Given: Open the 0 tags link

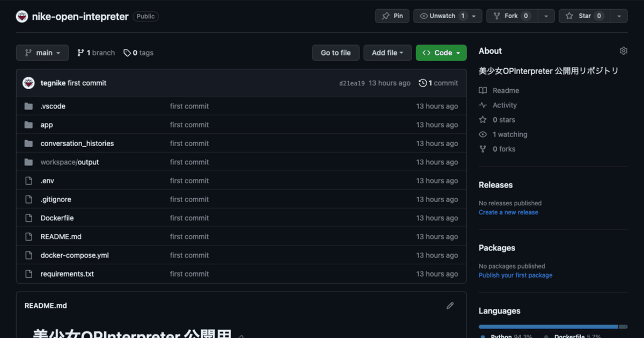Looking at the screenshot, I should click(x=138, y=53).
